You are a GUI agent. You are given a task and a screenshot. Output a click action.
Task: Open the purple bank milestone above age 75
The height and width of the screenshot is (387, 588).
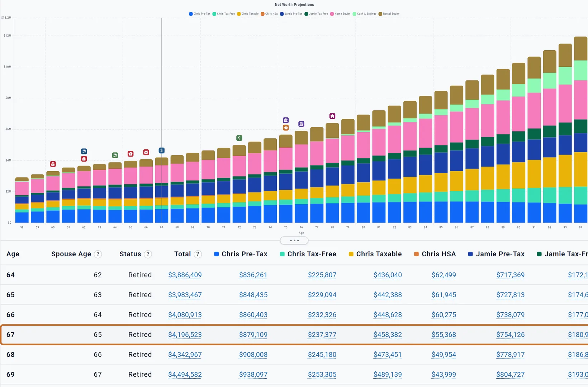point(286,120)
